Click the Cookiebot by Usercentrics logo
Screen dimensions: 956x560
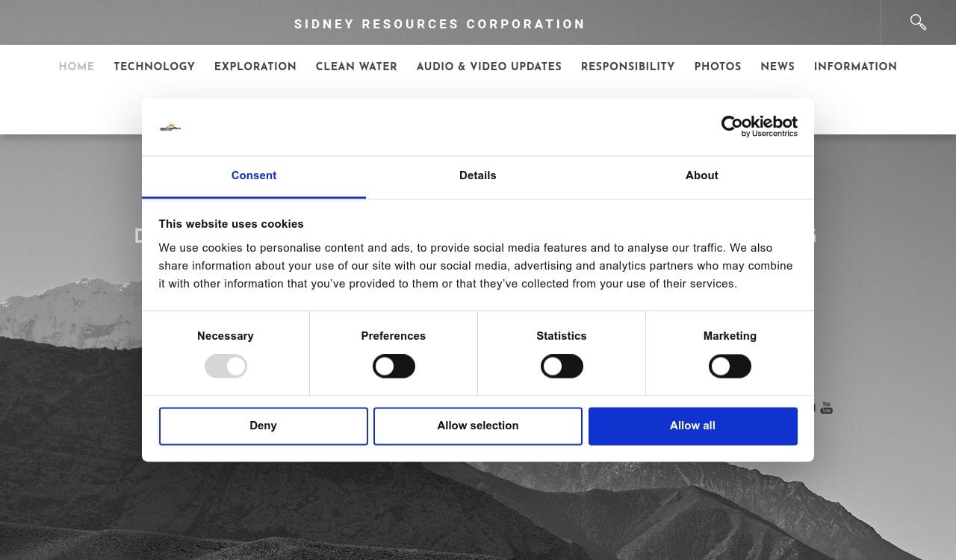(759, 126)
